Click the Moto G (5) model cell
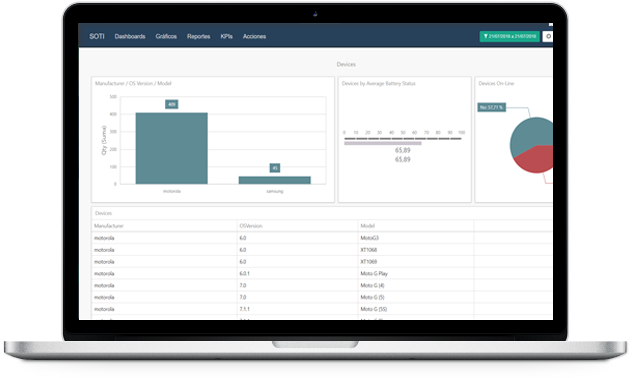Viewport: 632px width, 378px height. (x=372, y=297)
